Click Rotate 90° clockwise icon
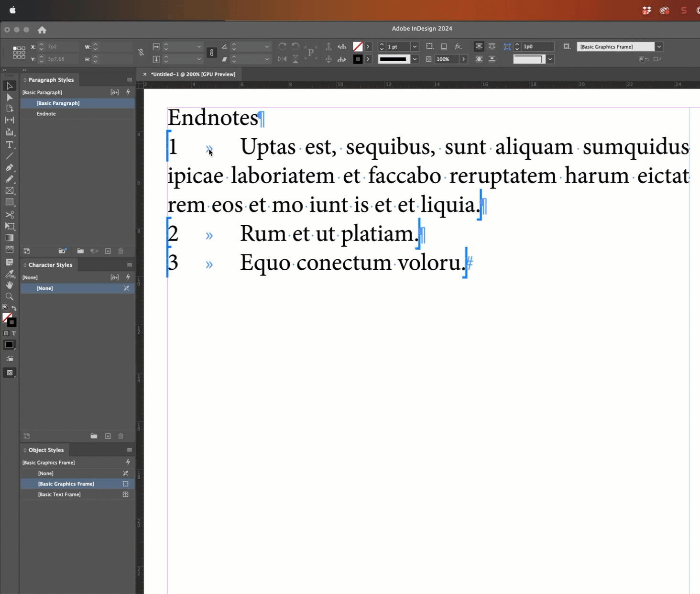 point(283,46)
